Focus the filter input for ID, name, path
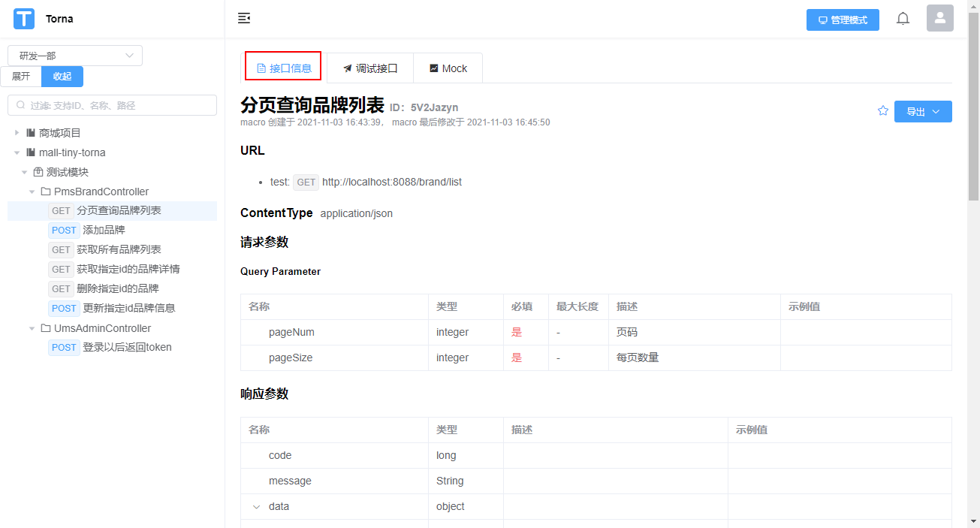980x528 pixels. click(112, 105)
